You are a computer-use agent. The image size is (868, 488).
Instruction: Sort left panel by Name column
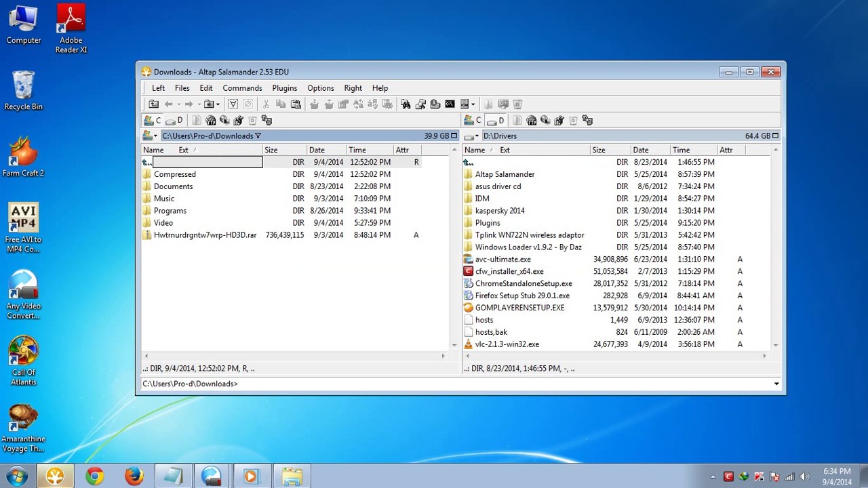pyautogui.click(x=153, y=150)
